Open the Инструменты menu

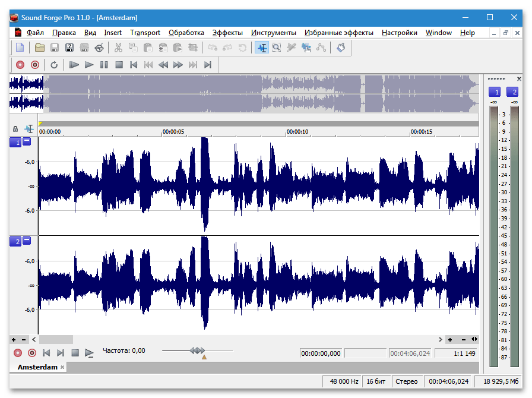[274, 33]
